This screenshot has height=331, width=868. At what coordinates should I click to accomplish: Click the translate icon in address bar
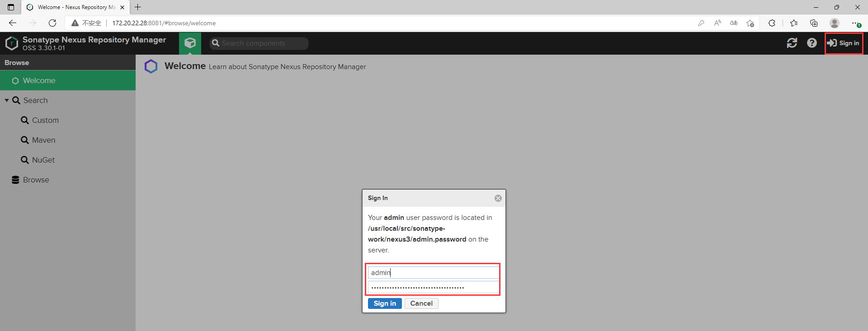(734, 23)
